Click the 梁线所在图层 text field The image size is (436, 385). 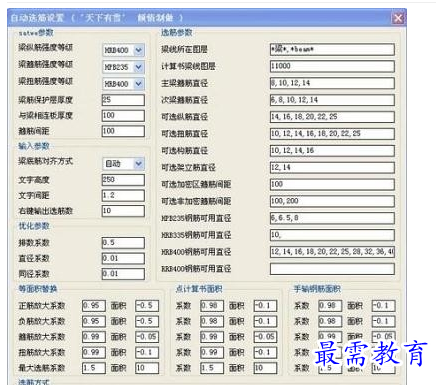[332, 49]
